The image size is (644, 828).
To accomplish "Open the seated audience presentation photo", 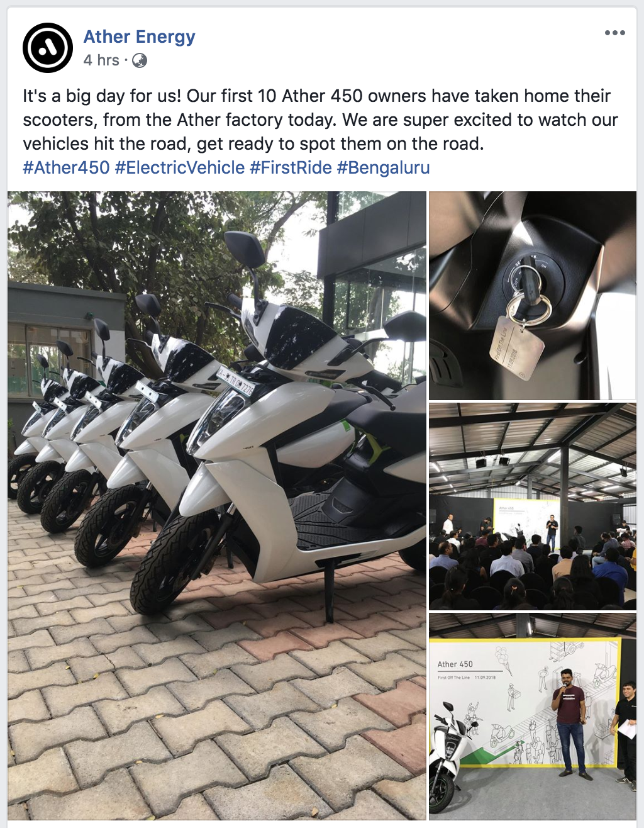I will pos(533,506).
